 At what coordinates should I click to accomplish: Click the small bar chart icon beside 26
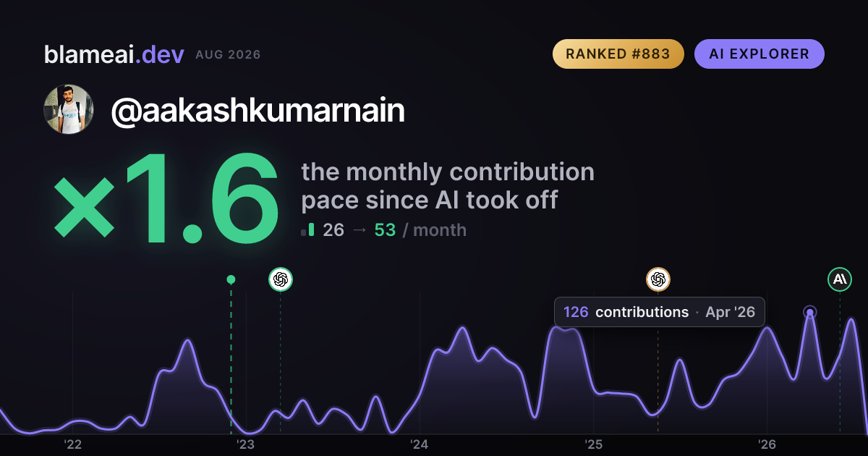[x=307, y=230]
